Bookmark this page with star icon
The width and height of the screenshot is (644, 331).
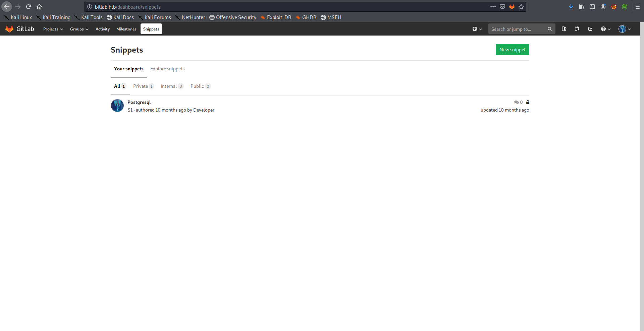(521, 7)
